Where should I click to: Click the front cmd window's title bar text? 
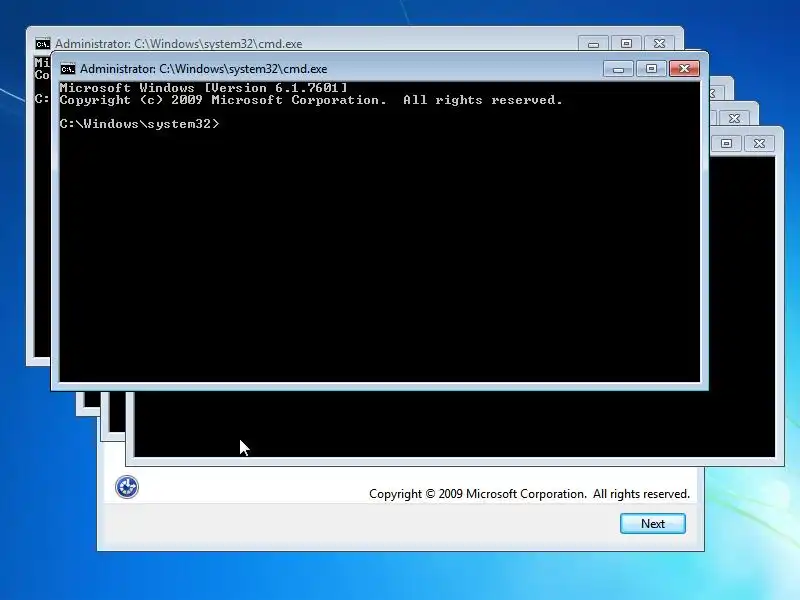[x=204, y=69]
